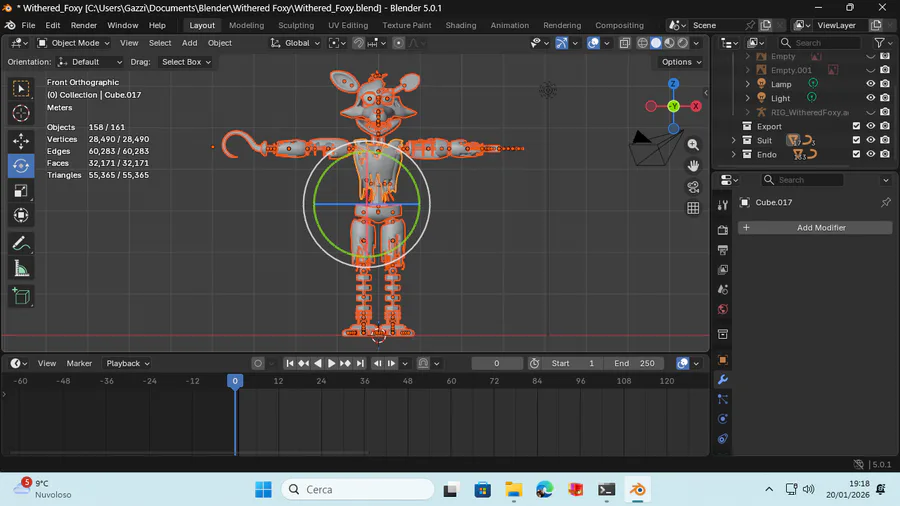The image size is (900, 506).
Task: Switch to orthographic/perspective grid icon
Action: point(693,208)
